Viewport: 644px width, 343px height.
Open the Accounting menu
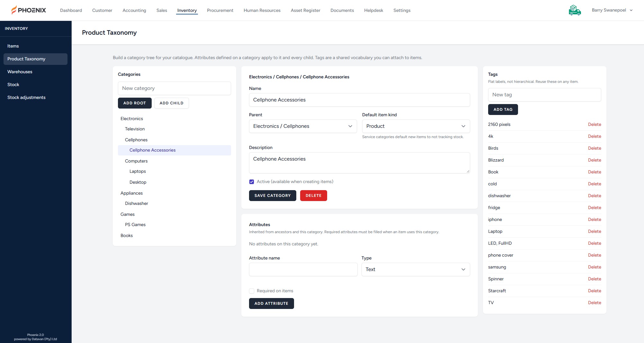tap(134, 10)
